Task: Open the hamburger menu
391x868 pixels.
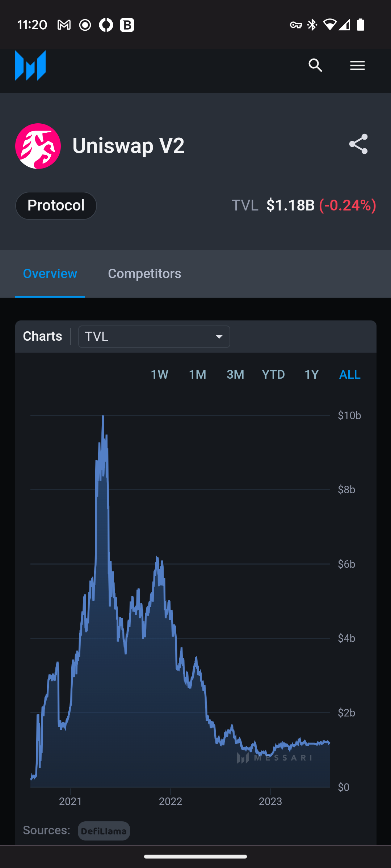Action: pyautogui.click(x=357, y=65)
